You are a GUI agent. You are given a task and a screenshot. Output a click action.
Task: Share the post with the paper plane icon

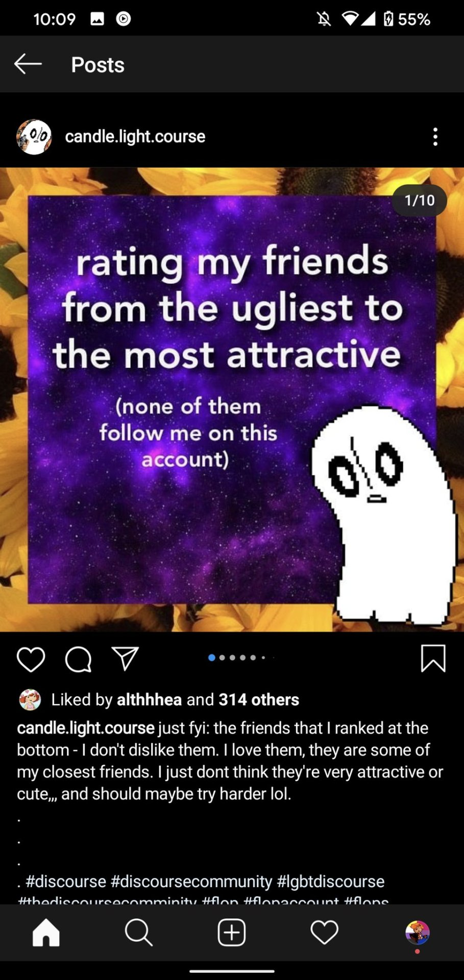[125, 658]
